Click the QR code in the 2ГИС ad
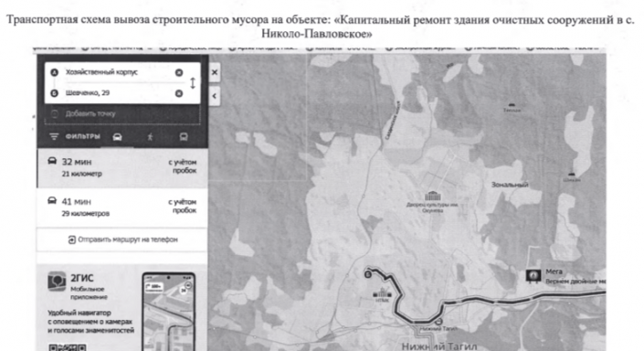This screenshot has width=644, height=351. tap(68, 347)
